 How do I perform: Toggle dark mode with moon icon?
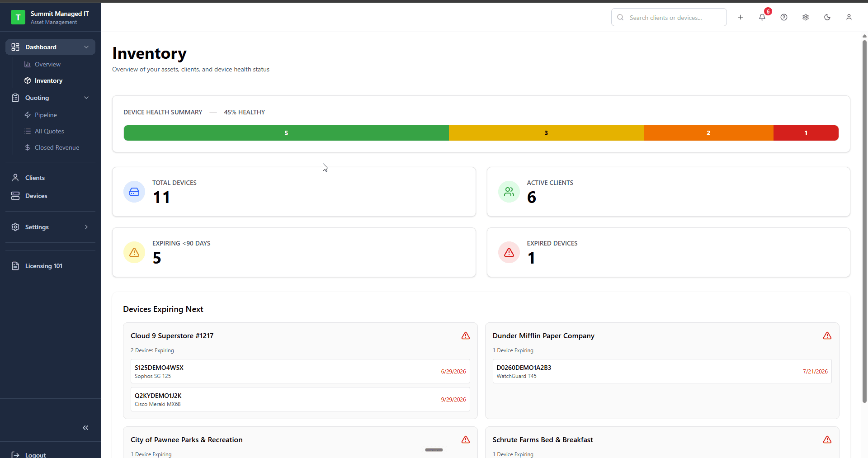(x=827, y=17)
